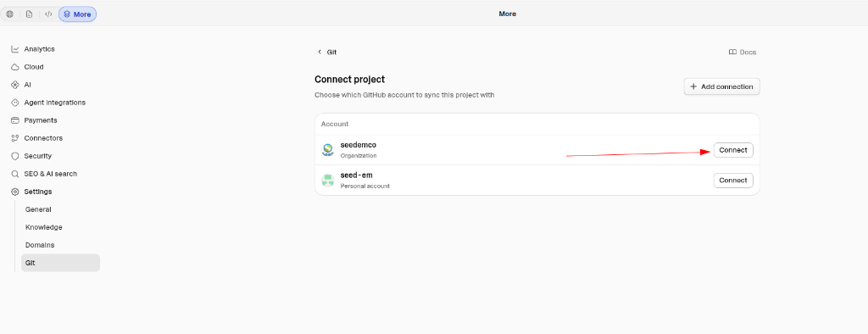Screen dimensions: 868x334
Task: Select the seed-em account name
Action: pyautogui.click(x=357, y=175)
